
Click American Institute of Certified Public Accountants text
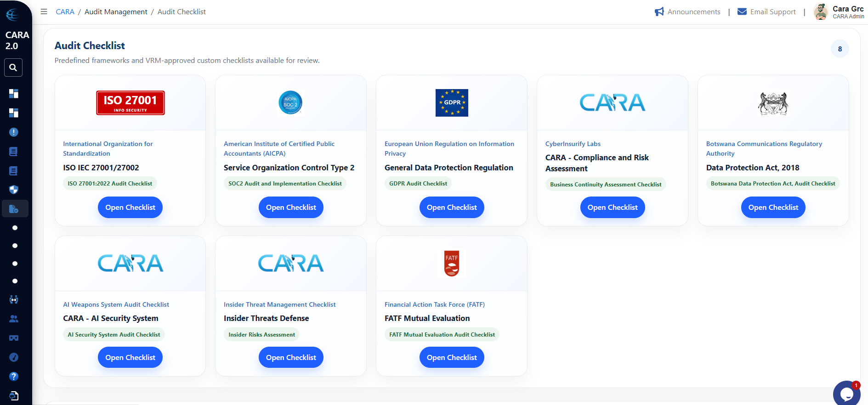coord(279,148)
